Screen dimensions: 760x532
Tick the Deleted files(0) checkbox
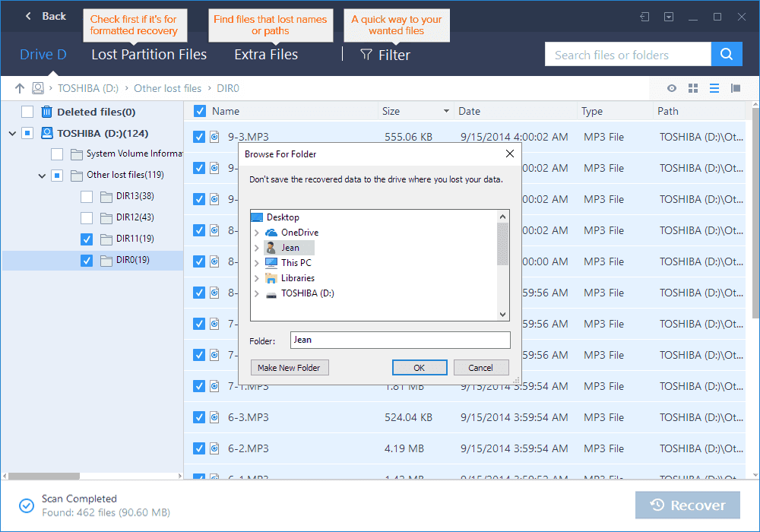pyautogui.click(x=27, y=112)
